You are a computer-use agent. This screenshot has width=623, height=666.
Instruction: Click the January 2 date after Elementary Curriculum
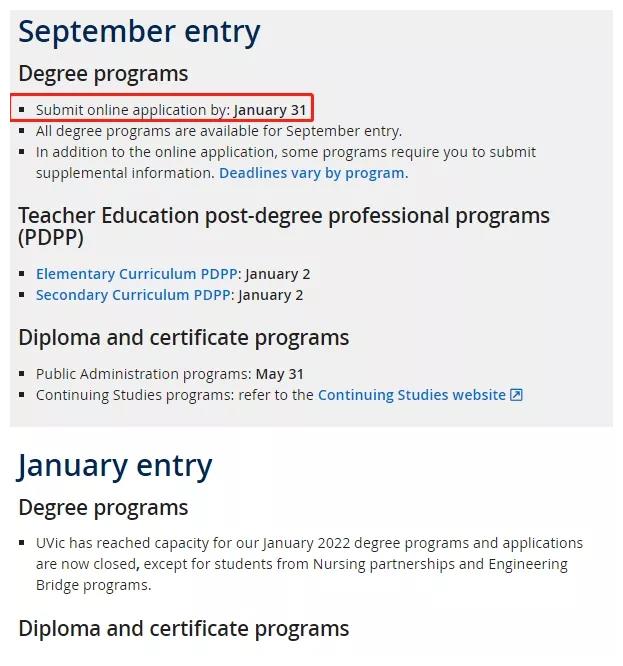[x=278, y=274]
